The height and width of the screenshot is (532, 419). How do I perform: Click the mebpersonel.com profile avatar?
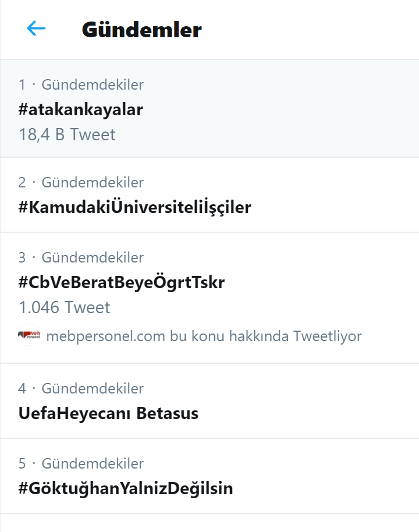(x=28, y=336)
